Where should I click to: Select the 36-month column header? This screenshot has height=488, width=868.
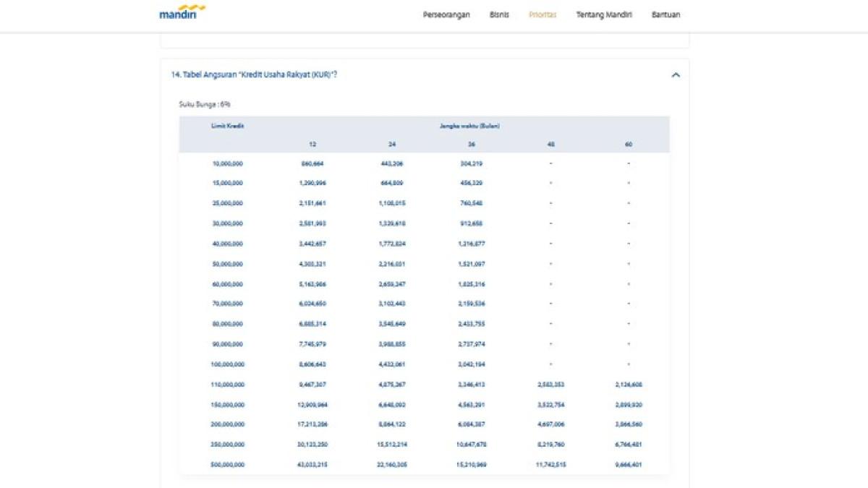click(x=471, y=145)
